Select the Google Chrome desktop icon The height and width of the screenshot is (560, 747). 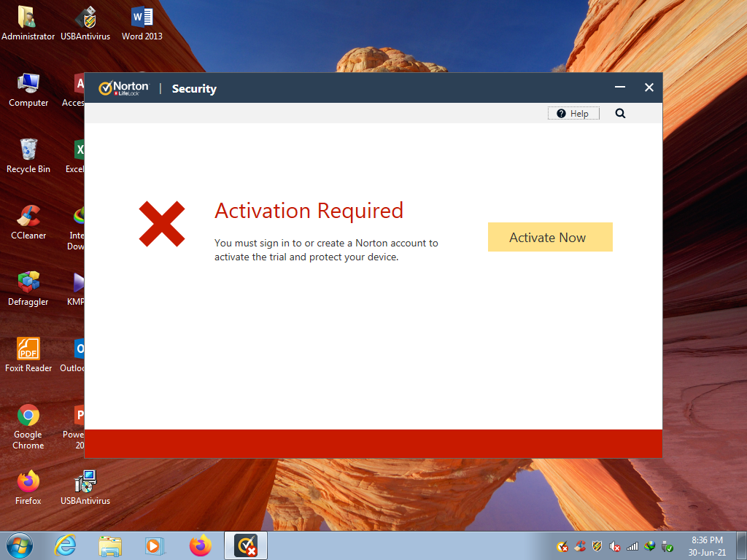pos(28,427)
